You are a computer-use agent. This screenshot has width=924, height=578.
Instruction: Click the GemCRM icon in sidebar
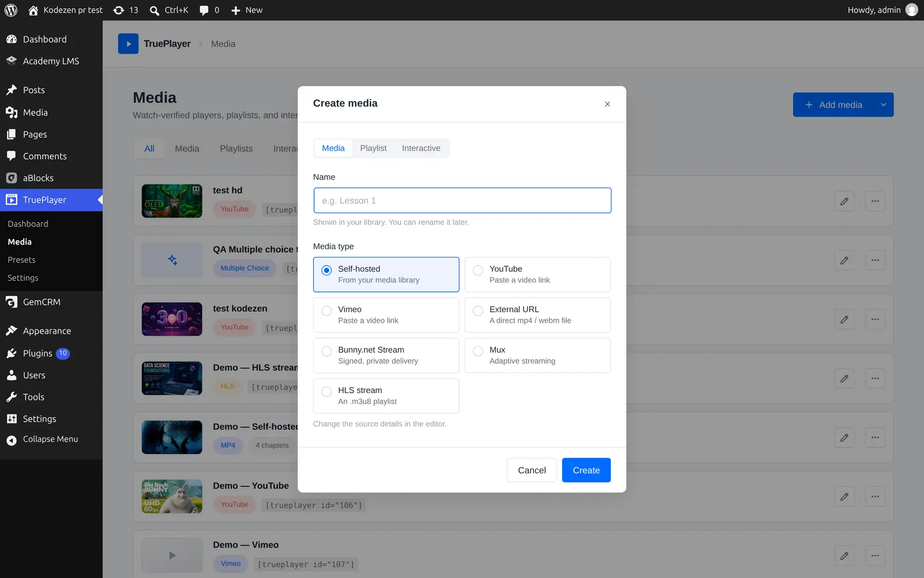(x=11, y=302)
